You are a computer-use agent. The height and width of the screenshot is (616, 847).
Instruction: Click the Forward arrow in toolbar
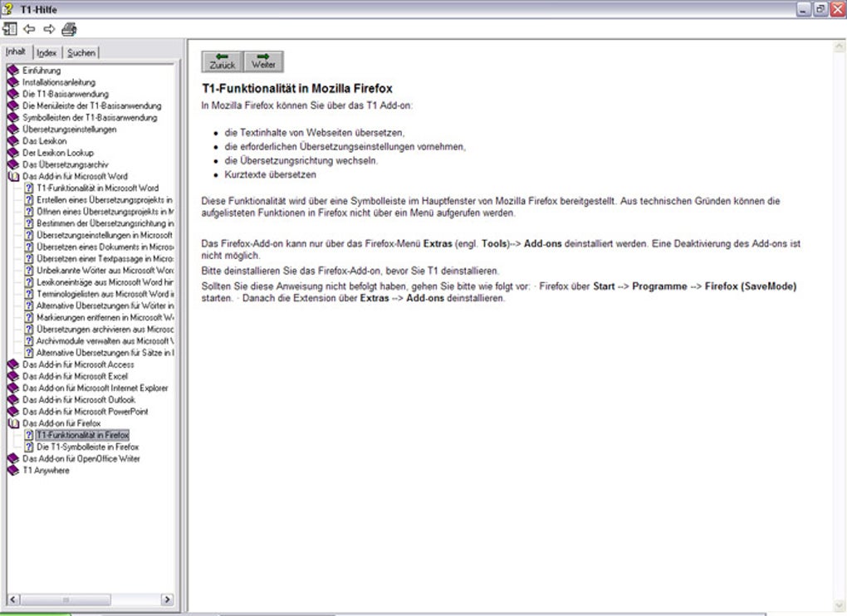tap(49, 28)
